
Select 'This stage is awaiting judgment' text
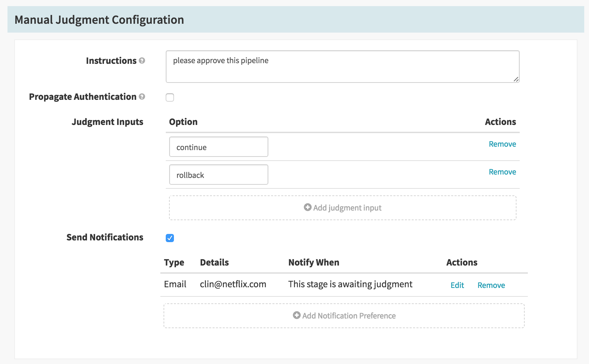click(350, 284)
